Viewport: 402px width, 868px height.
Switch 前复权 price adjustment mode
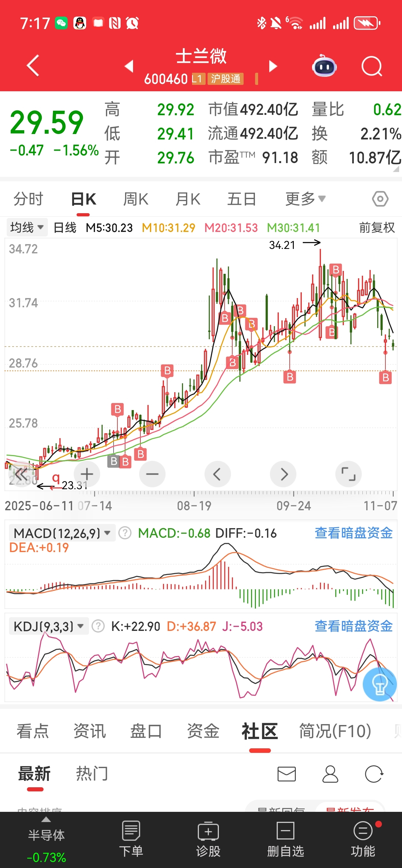377,228
